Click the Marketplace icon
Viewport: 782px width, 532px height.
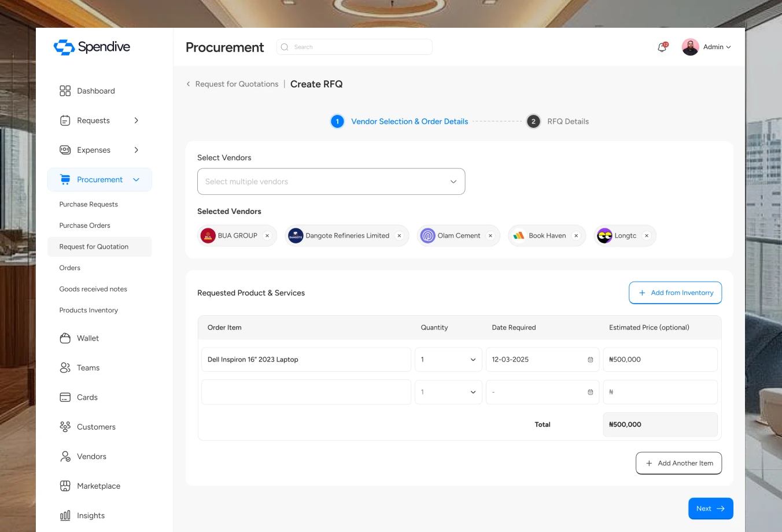65,486
